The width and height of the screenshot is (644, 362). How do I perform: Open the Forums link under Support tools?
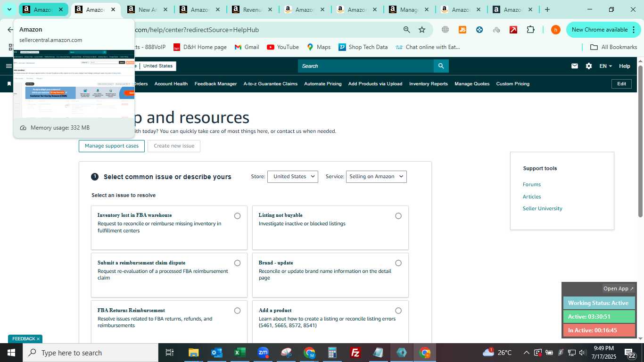point(532,185)
